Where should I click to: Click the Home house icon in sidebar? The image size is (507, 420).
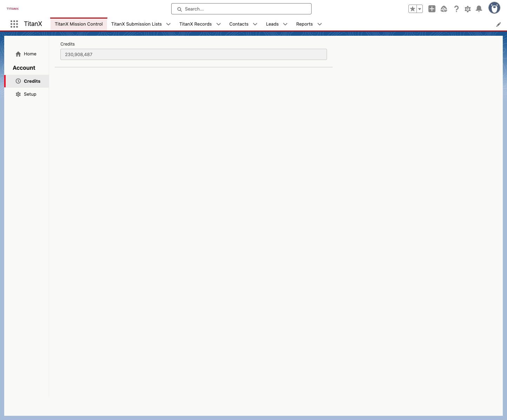[x=18, y=54]
